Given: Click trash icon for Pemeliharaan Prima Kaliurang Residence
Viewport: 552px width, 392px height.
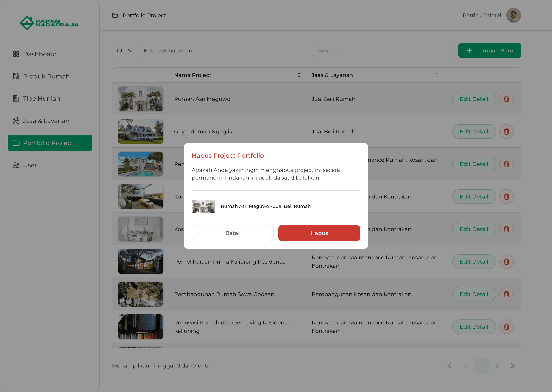Looking at the screenshot, I should [x=506, y=262].
